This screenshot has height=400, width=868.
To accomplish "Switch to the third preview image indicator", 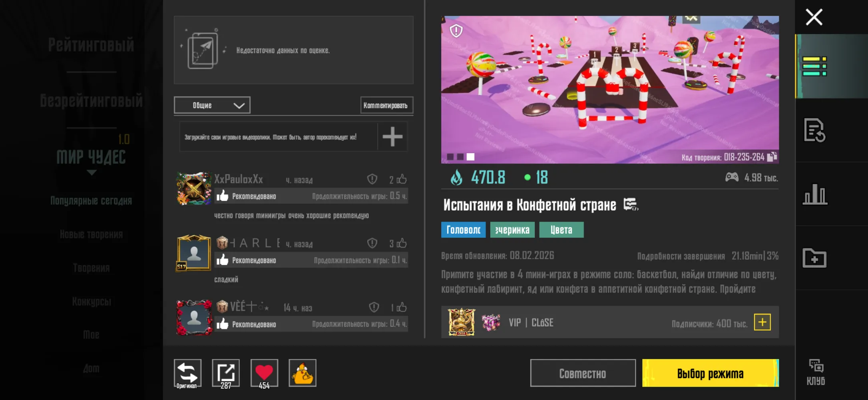I will [471, 157].
